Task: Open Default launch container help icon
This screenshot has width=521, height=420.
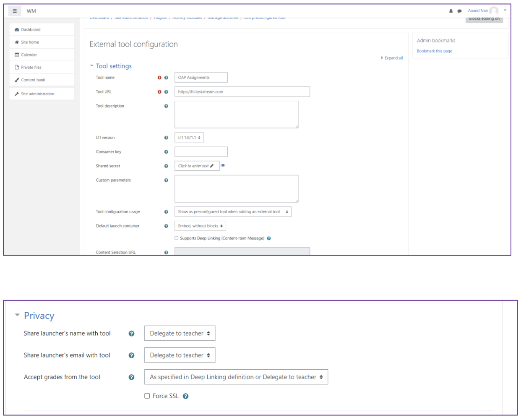Action: pyautogui.click(x=166, y=226)
